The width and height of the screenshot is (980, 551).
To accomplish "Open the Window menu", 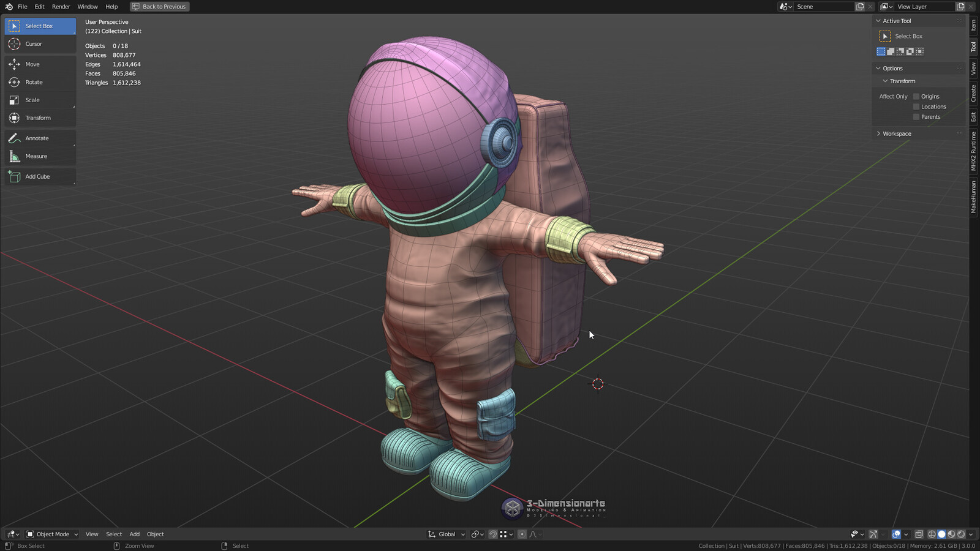I will [x=88, y=7].
